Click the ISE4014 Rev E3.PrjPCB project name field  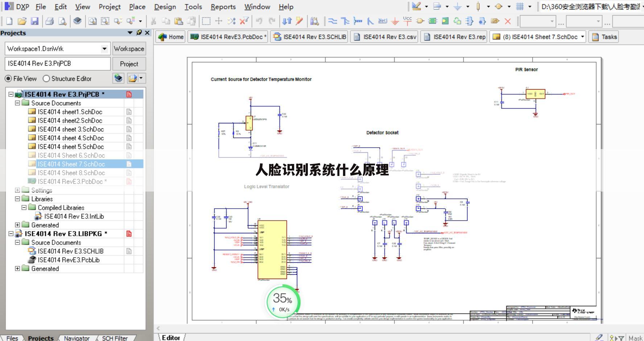[57, 63]
